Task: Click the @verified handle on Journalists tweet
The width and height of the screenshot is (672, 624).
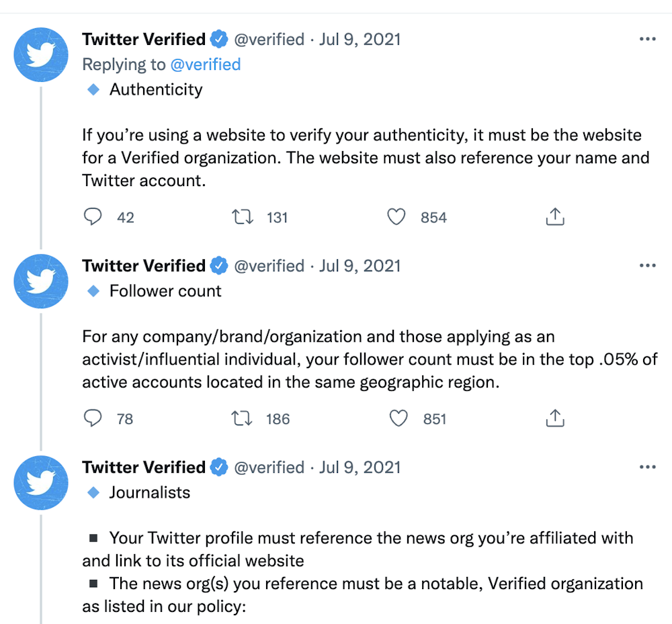Action: tap(269, 467)
